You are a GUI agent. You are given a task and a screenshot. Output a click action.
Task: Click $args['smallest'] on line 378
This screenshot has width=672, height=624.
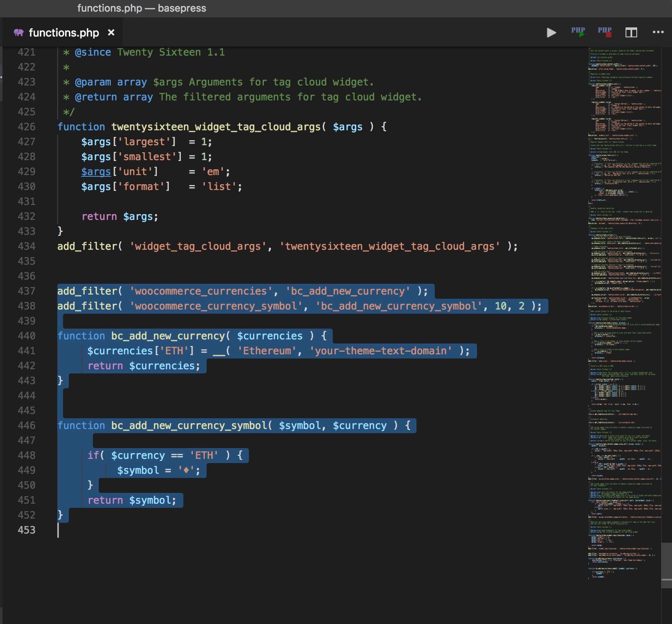point(132,157)
